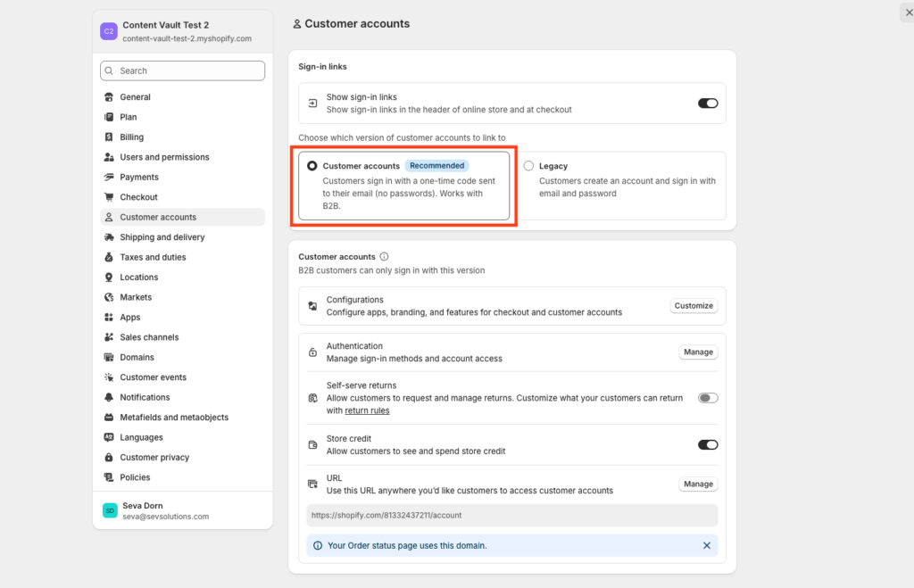
Task: Select the recommended Customer accounts radio option
Action: tap(312, 166)
